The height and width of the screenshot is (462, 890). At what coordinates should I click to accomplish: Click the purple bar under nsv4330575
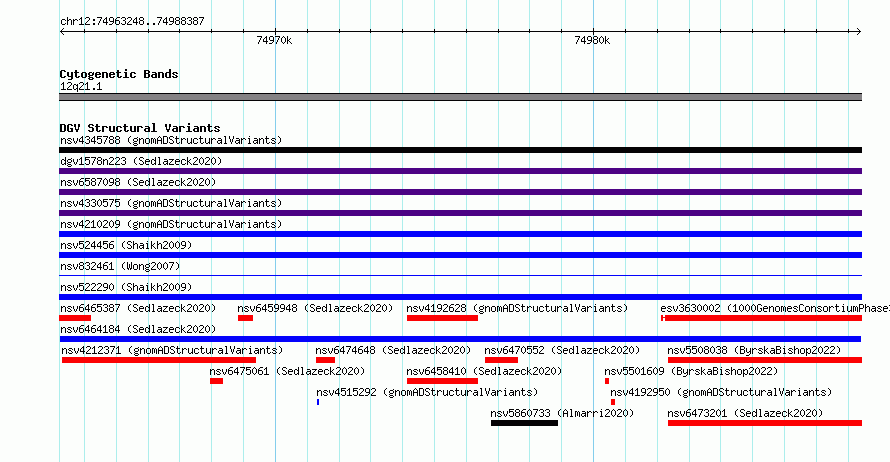(x=460, y=213)
